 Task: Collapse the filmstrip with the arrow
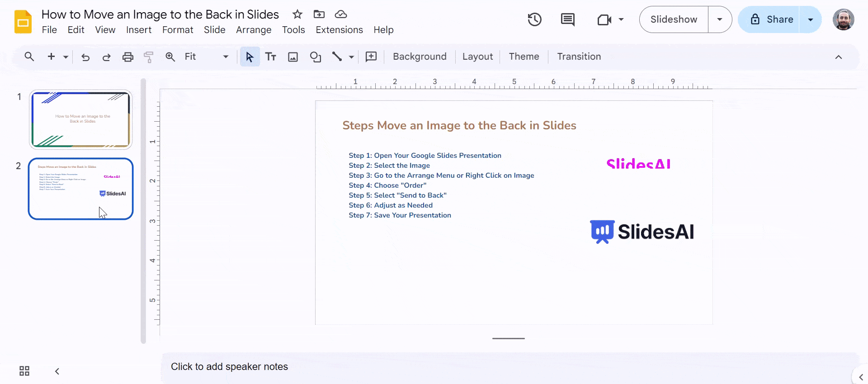(x=57, y=371)
